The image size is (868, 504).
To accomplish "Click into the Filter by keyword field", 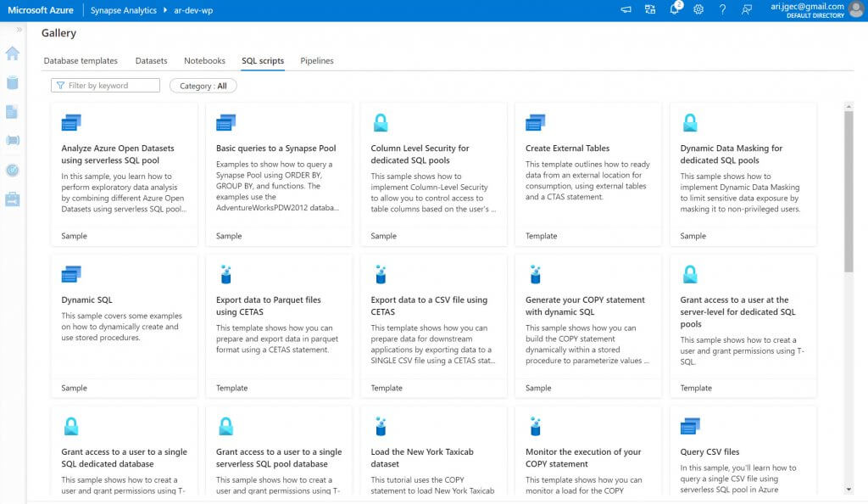I will tap(110, 86).
